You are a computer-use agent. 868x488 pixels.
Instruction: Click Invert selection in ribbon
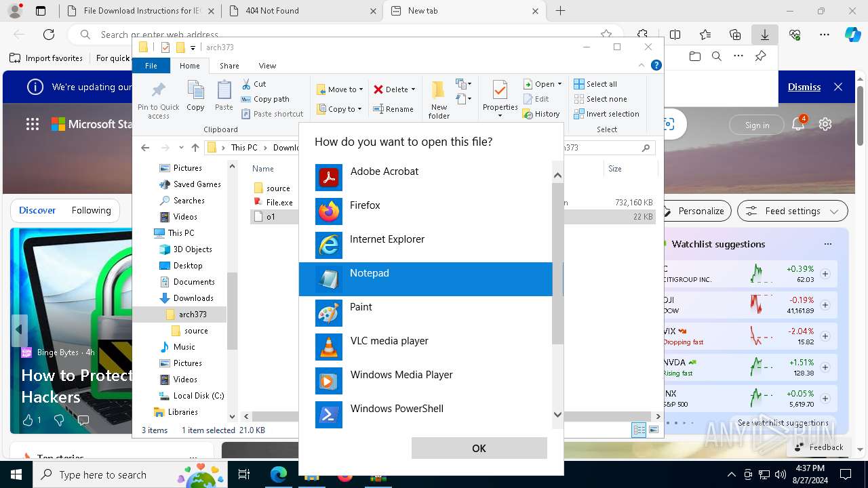pos(606,114)
